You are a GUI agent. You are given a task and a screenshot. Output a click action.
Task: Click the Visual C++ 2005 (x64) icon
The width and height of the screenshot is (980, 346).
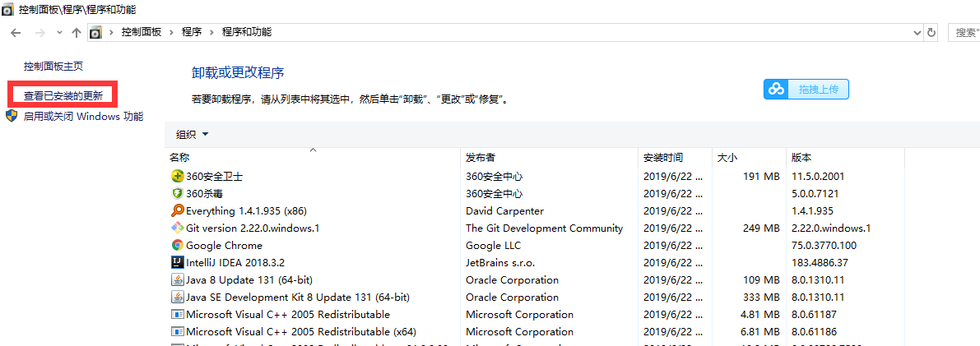(x=177, y=332)
